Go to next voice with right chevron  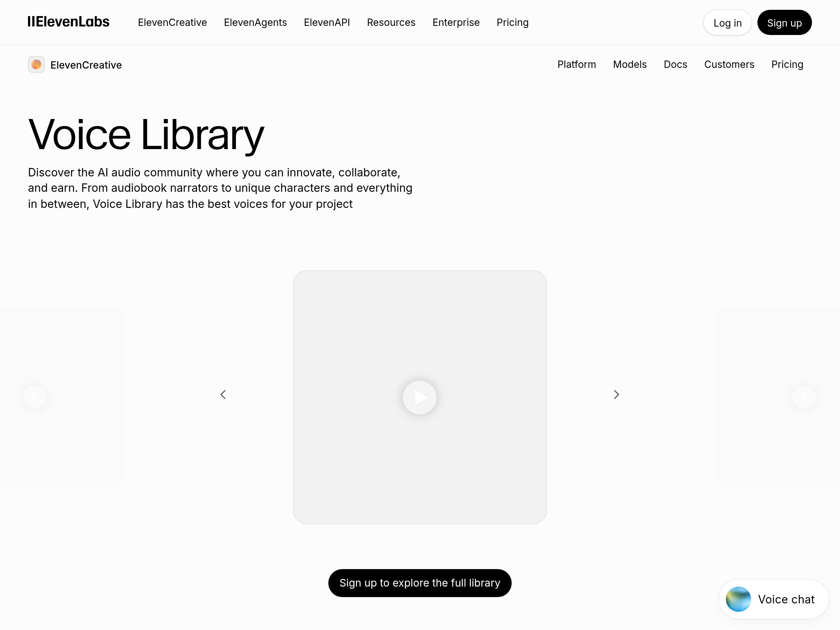point(616,394)
